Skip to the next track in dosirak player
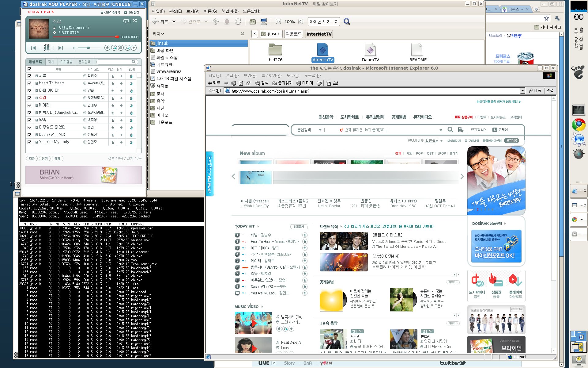 point(60,48)
